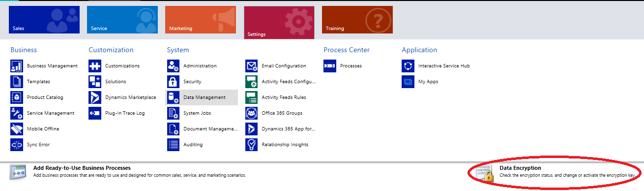This screenshot has width=644, height=191.
Task: Open Administration link
Action: tap(200, 66)
